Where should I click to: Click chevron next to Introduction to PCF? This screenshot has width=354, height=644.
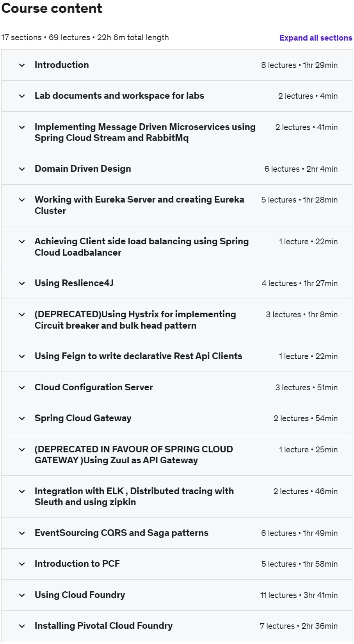[22, 564]
